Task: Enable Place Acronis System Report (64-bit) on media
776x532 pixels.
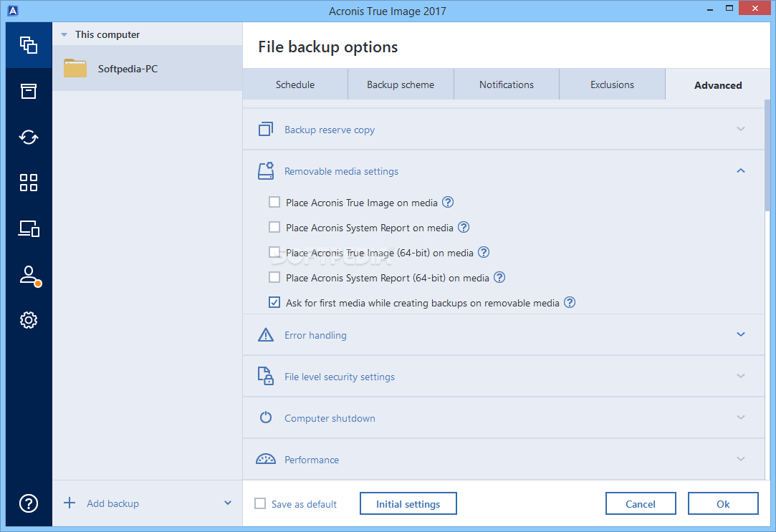Action: [x=274, y=277]
